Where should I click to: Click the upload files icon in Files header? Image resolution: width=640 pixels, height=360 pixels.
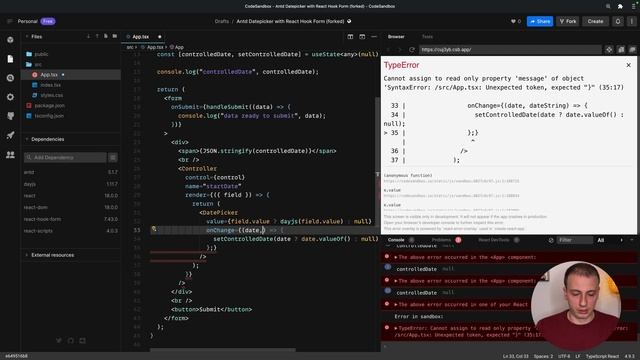[x=97, y=36]
